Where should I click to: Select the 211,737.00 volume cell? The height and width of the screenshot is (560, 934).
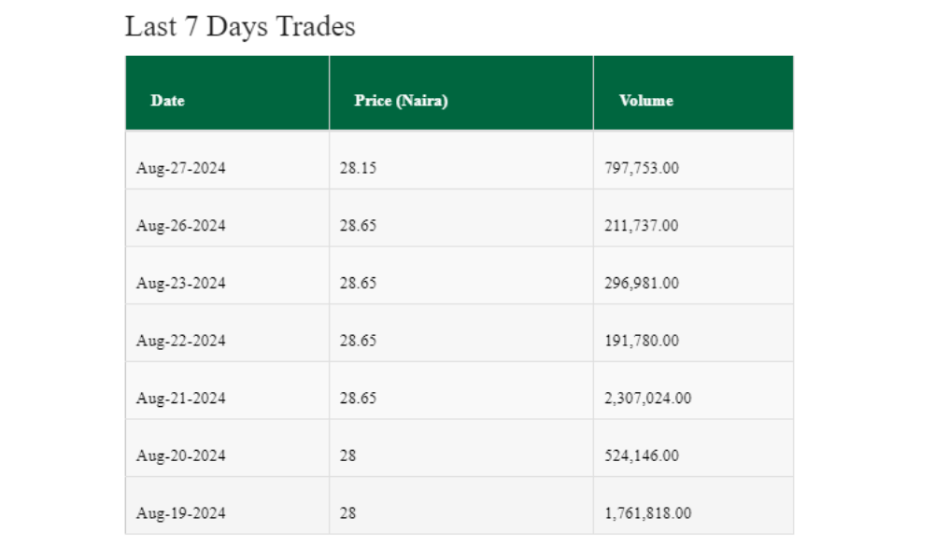pyautogui.click(x=642, y=226)
